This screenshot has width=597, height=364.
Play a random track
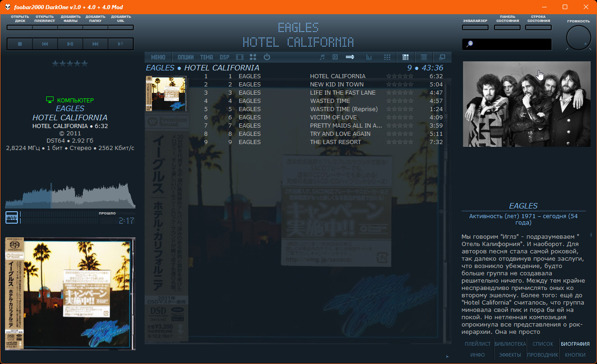(121, 44)
